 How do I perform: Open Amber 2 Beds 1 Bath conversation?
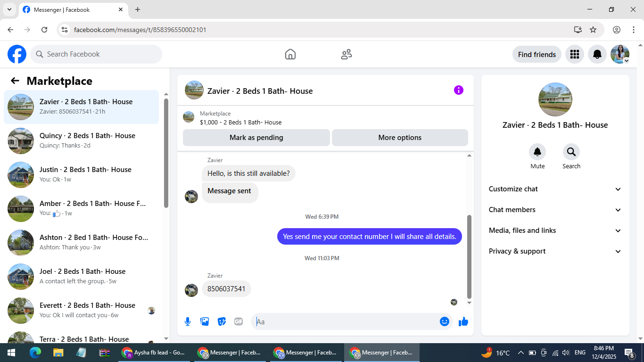tap(81, 209)
